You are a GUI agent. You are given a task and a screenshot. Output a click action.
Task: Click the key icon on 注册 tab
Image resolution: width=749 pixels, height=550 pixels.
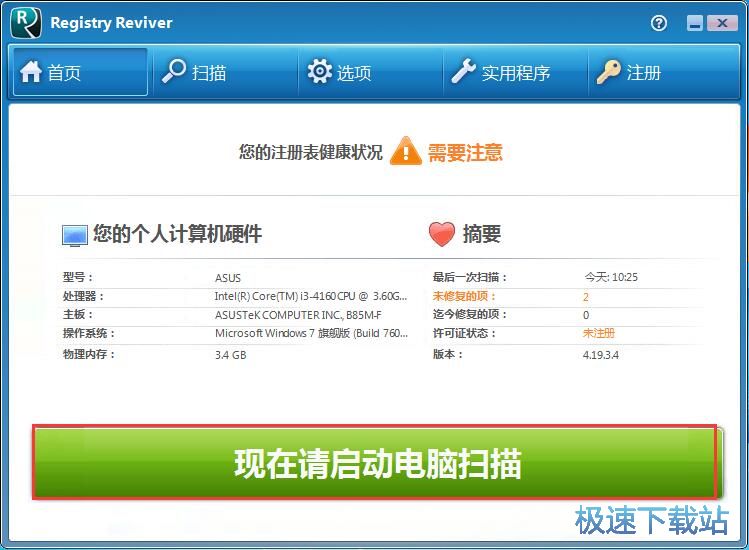click(609, 72)
